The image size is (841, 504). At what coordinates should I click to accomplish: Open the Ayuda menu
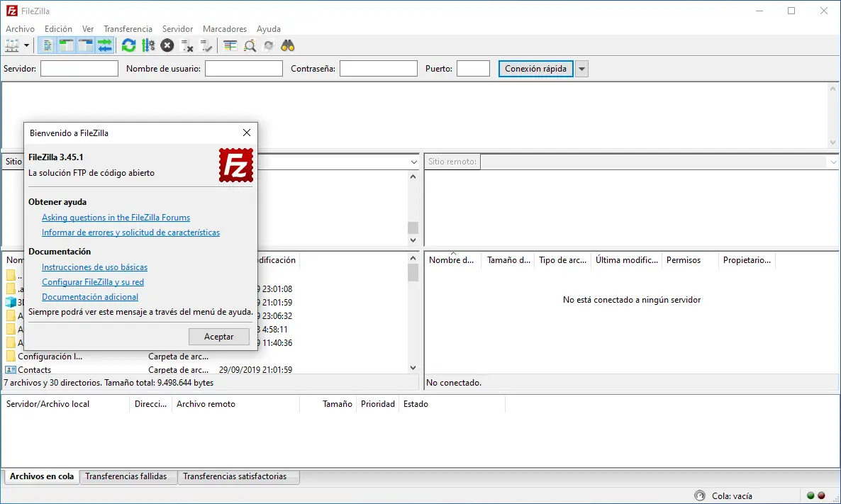(x=269, y=29)
